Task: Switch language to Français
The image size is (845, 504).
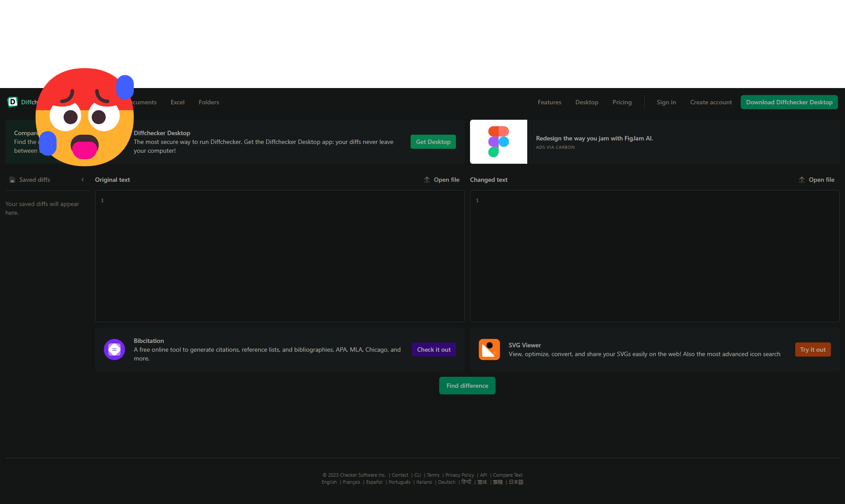Action: tap(352, 482)
